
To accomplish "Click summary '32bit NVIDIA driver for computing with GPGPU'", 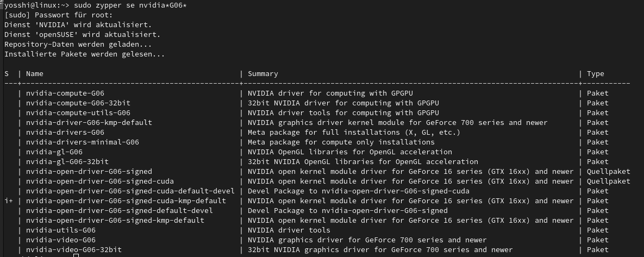I will pos(343,103).
